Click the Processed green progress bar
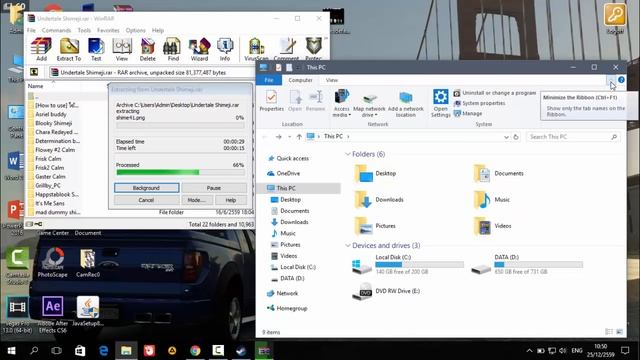This screenshot has width=640, height=360. coord(180,172)
